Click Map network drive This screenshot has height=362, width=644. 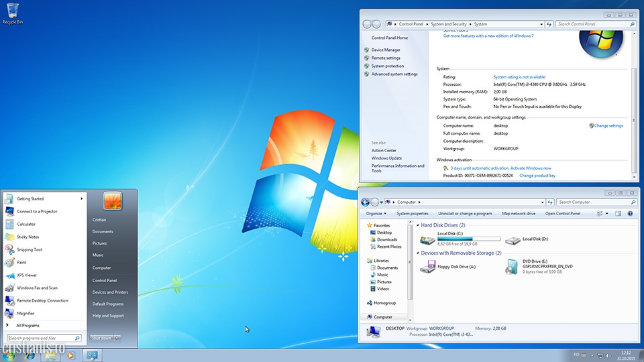(x=519, y=213)
